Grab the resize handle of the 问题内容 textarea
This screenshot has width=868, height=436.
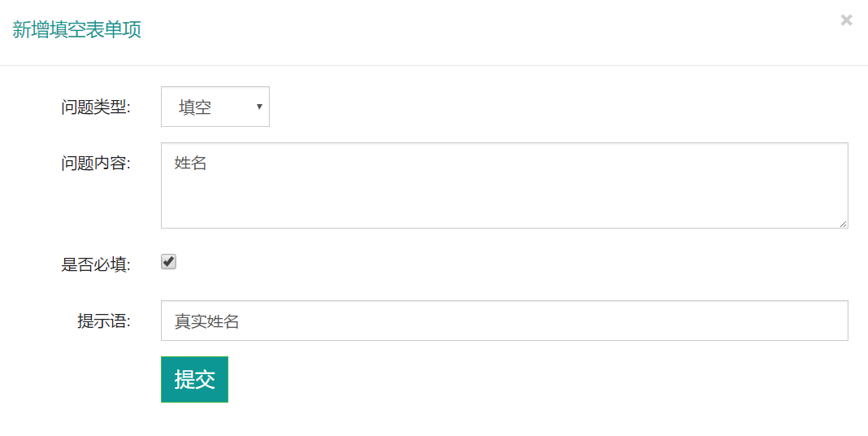click(843, 223)
